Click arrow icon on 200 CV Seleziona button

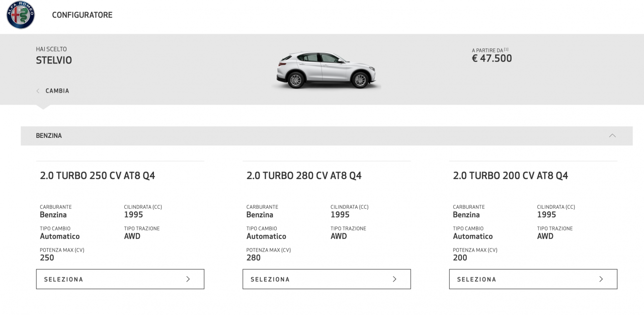(601, 279)
